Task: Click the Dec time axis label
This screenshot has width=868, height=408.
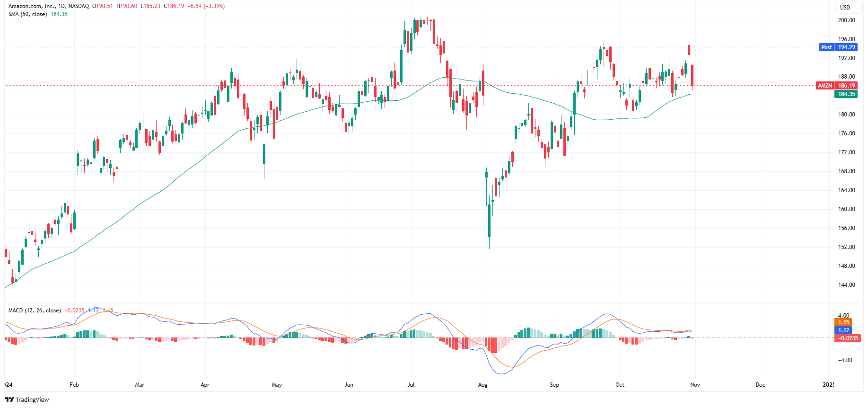Action: (x=760, y=385)
